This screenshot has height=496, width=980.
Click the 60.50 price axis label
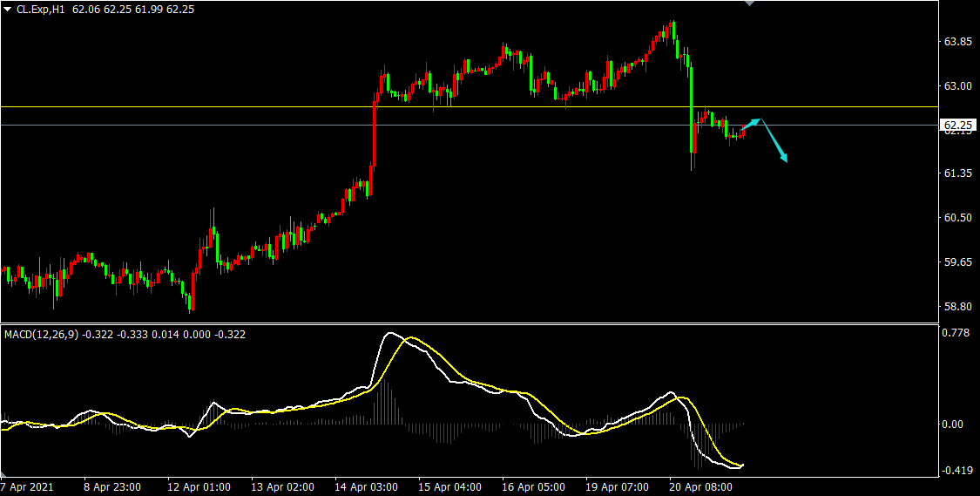[x=958, y=218]
